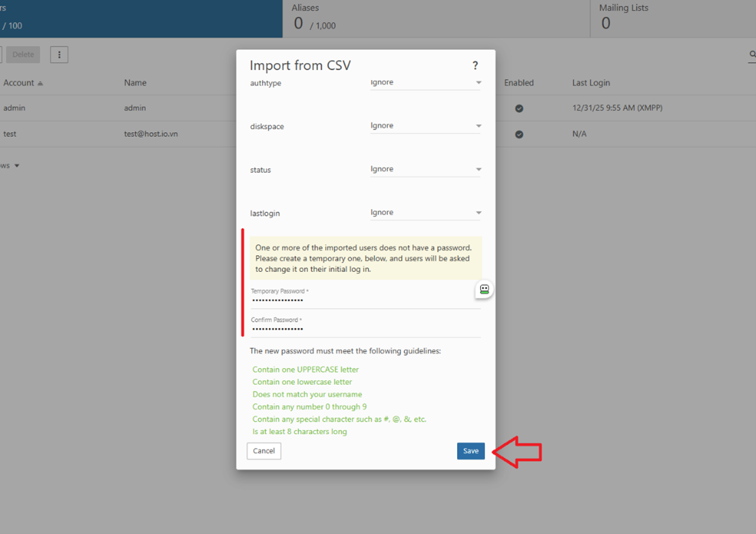756x534 pixels.
Task: Click the N/A last login cell
Action: pos(579,134)
